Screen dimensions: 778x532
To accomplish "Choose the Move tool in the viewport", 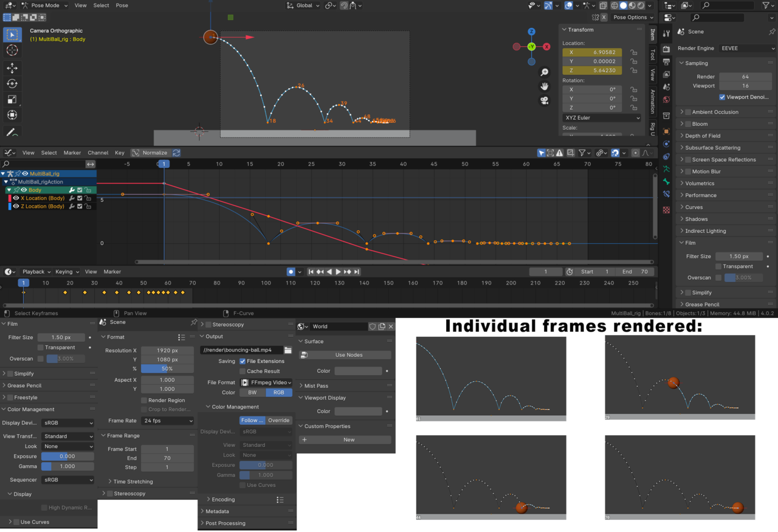I will tap(12, 68).
